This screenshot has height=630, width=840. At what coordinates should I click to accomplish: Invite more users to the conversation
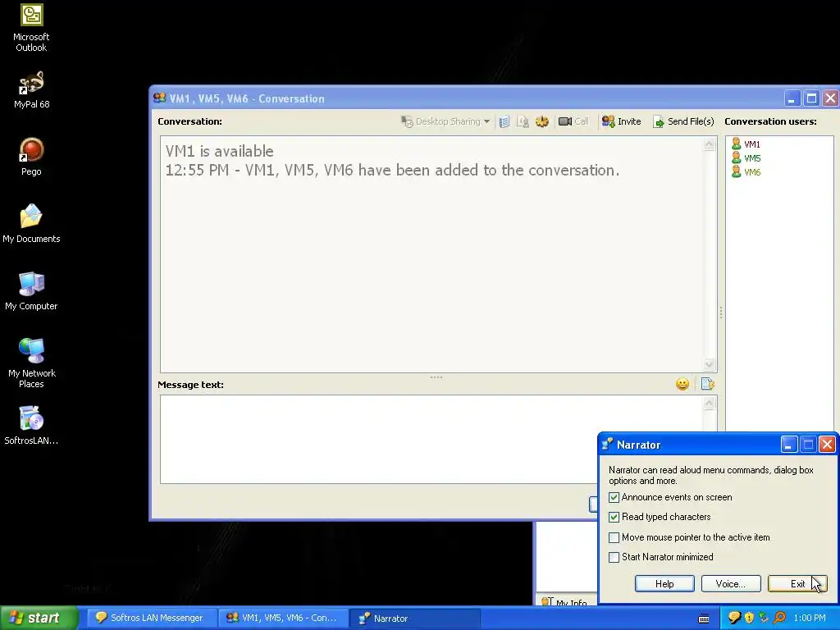click(622, 121)
